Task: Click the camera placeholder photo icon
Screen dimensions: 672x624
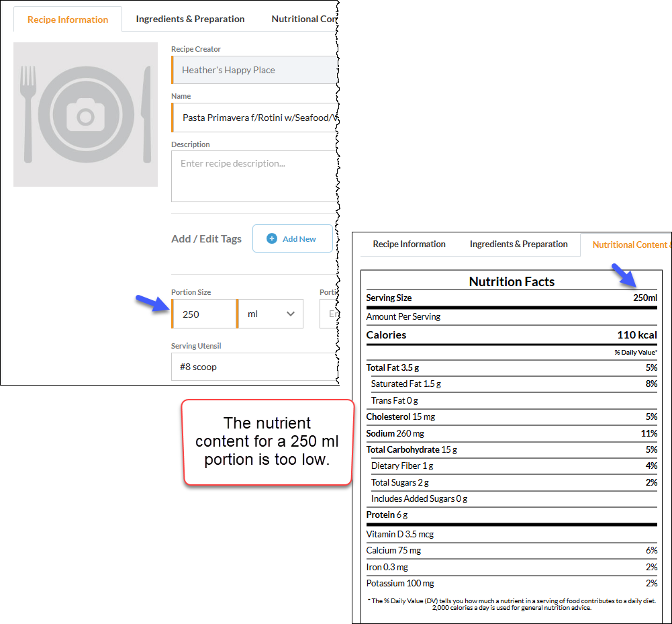Action: pyautogui.click(x=86, y=114)
